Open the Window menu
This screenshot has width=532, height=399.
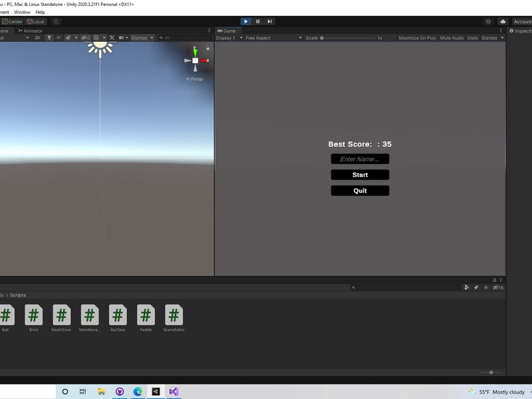(x=22, y=12)
